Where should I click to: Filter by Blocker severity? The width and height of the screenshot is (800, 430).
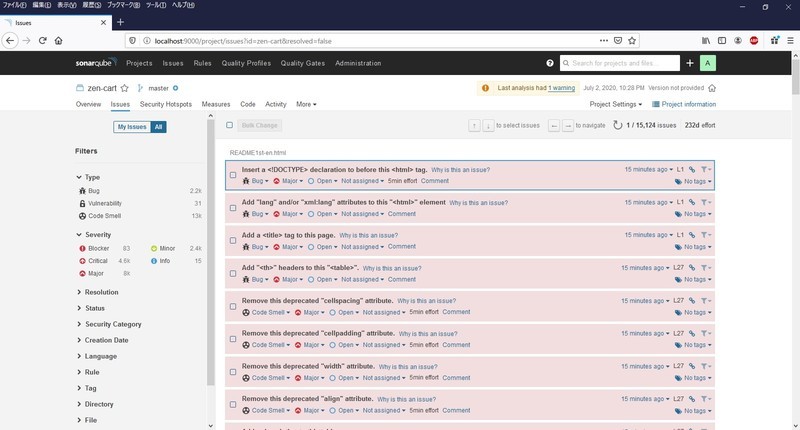click(x=98, y=248)
